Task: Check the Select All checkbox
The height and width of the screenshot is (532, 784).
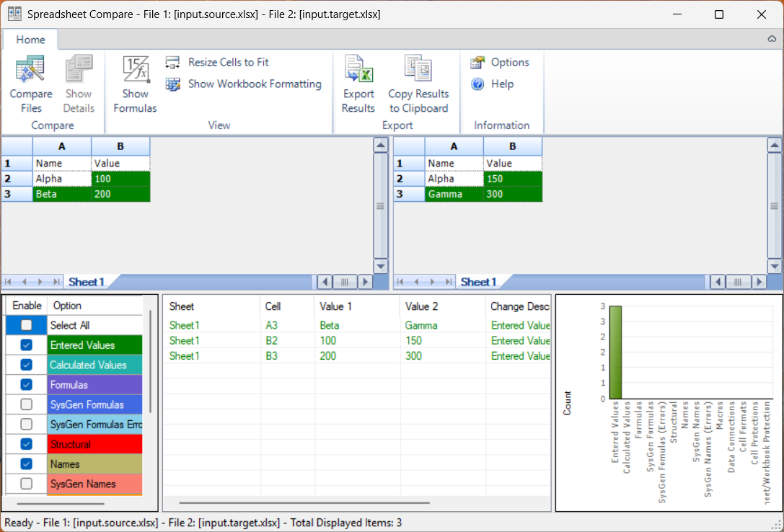Action: (x=27, y=325)
